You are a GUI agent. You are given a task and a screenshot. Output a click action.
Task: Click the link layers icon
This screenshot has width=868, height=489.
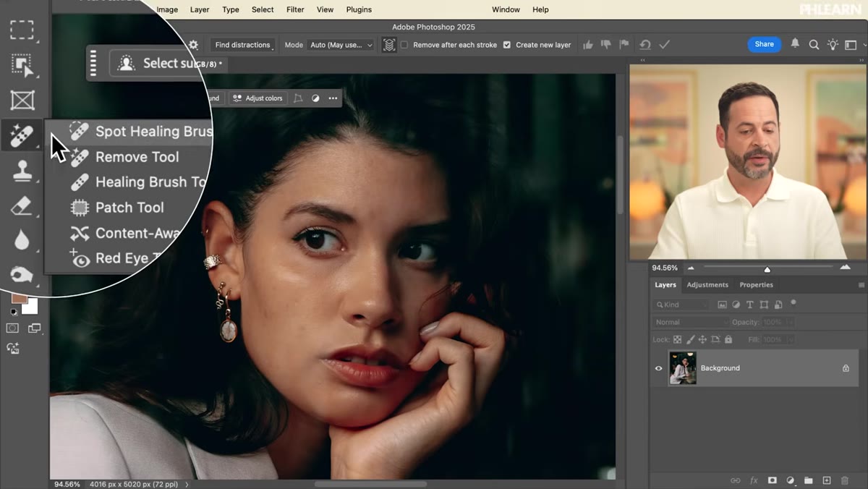tap(736, 480)
